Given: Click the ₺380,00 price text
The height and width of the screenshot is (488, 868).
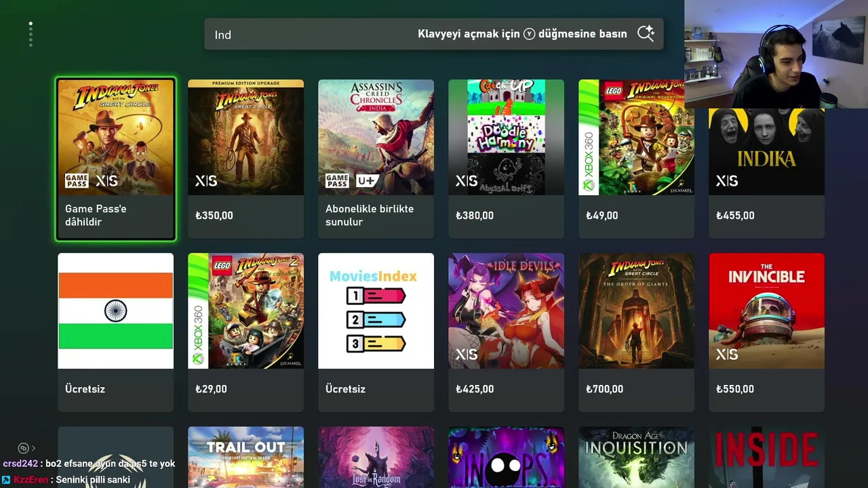Looking at the screenshot, I should pos(475,216).
